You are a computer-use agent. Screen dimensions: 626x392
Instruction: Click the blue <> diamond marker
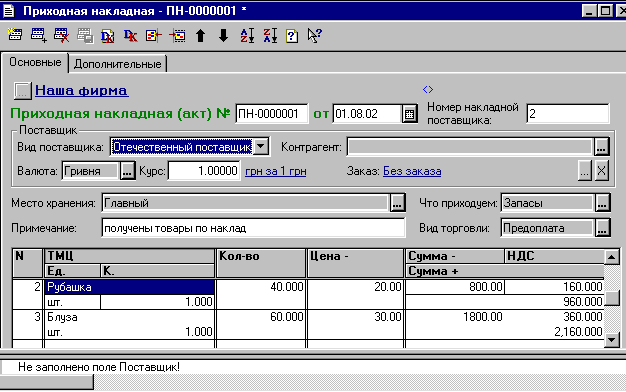(428, 89)
